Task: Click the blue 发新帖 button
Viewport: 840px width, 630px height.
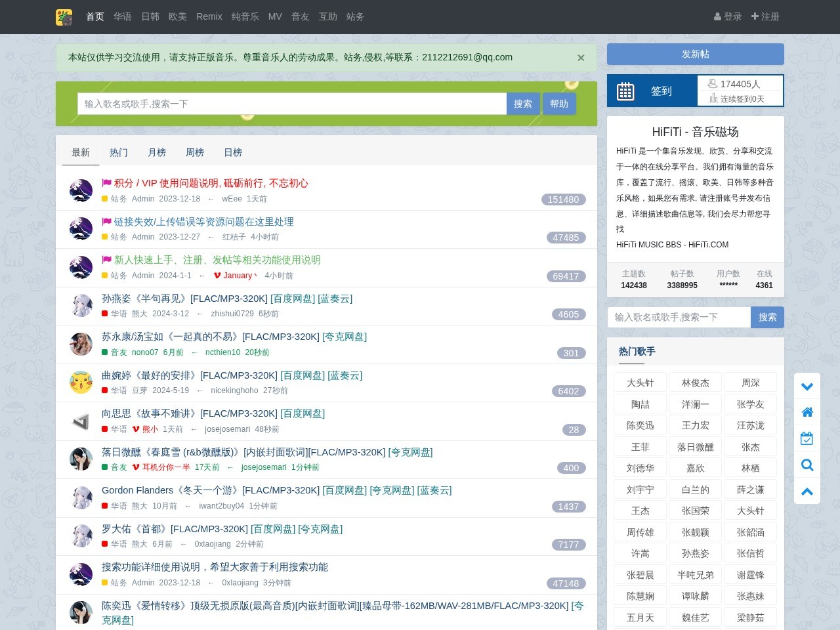Action: (x=696, y=54)
